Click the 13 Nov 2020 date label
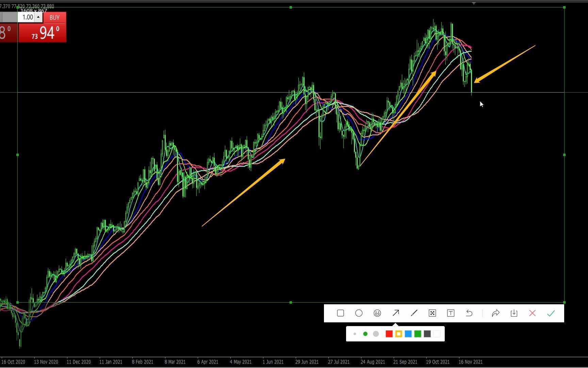Image resolution: width=588 pixels, height=368 pixels. point(46,362)
